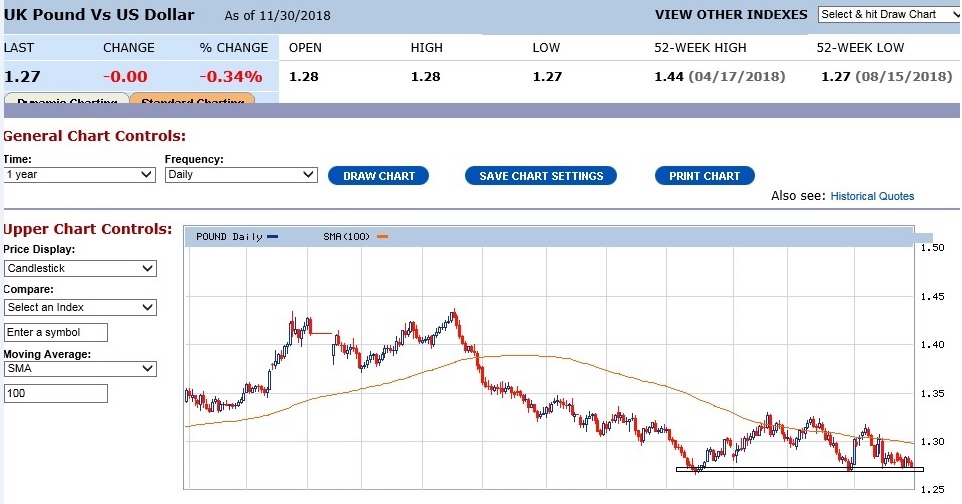
Task: Follow the Historical Quotes link
Action: [872, 196]
